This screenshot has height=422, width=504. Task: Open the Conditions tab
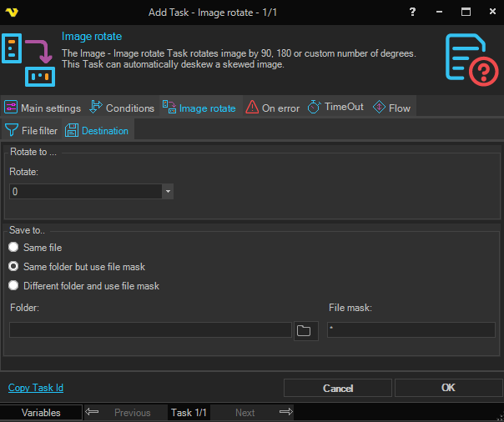[122, 108]
